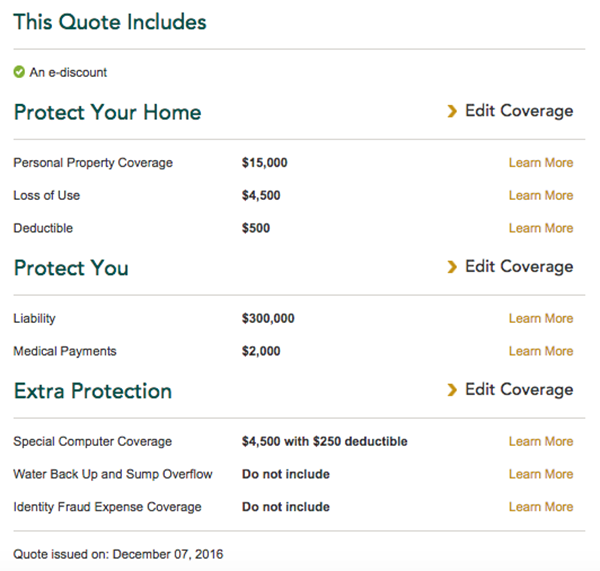Edit Coverage for Protect Your Home
This screenshot has height=571, width=600.
[x=519, y=111]
